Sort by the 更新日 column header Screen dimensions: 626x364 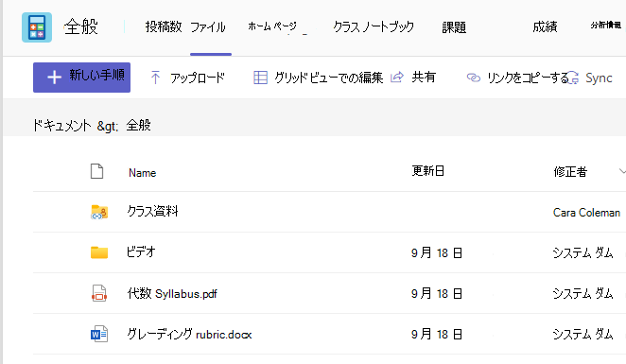pyautogui.click(x=428, y=171)
